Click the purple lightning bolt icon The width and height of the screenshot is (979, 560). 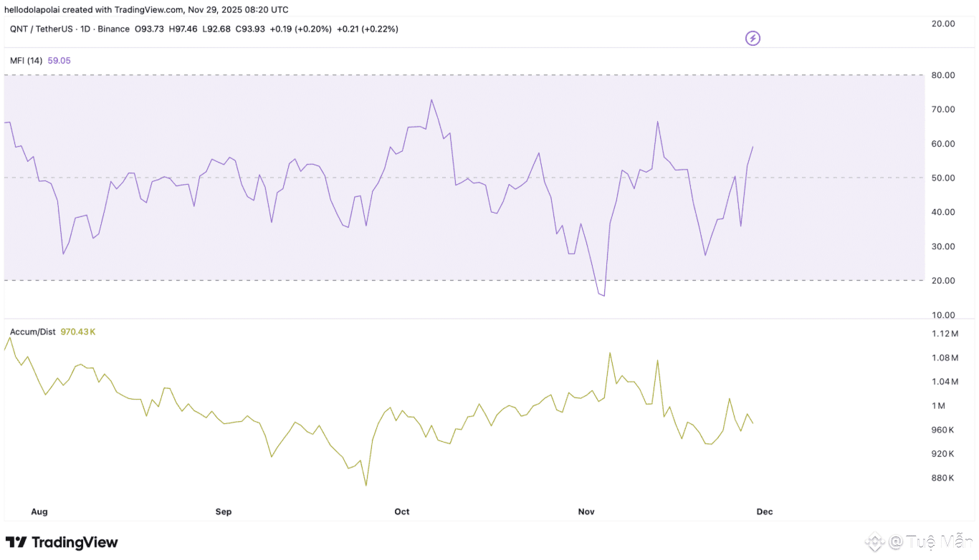pyautogui.click(x=753, y=38)
